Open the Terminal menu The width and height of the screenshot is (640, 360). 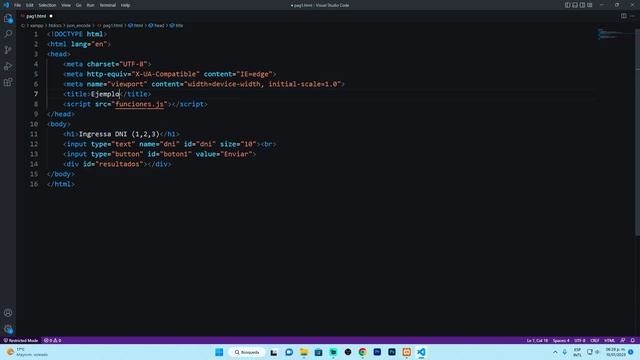[108, 5]
